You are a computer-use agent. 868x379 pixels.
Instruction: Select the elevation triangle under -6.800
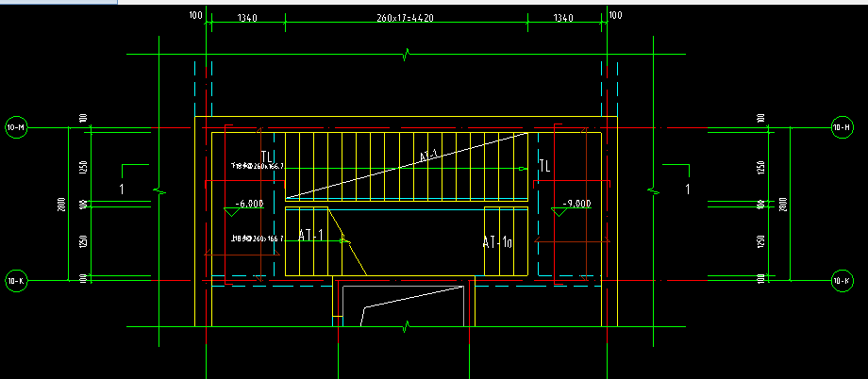pyautogui.click(x=232, y=212)
